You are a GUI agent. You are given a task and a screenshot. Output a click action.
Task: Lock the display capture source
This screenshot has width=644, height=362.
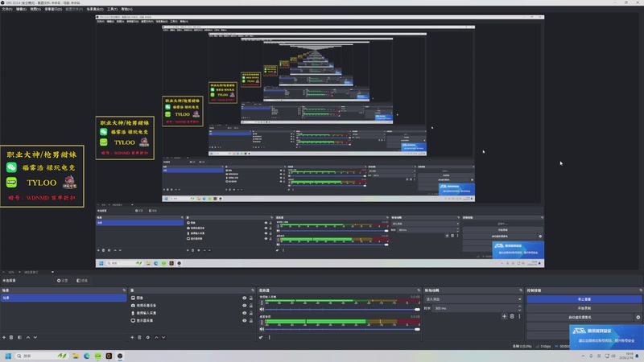point(251,320)
